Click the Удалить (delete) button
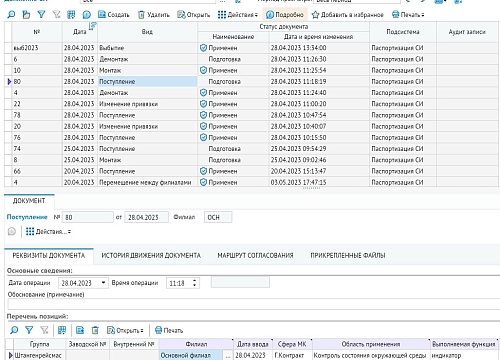This screenshot has height=360, width=500. [154, 15]
